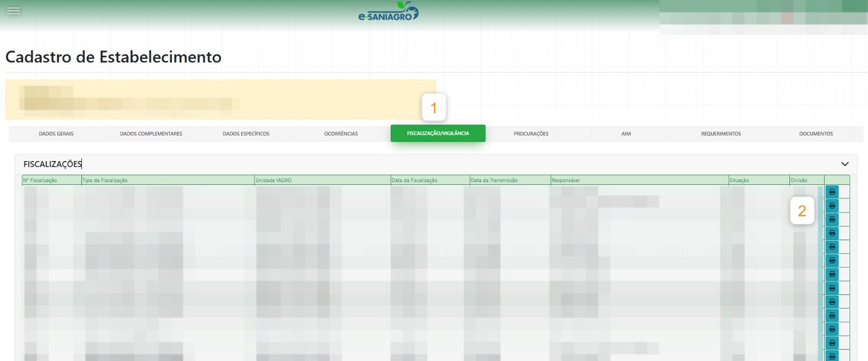Screen dimensions: 868x361
Task: Click the fifth row's printer icon
Action: point(832,247)
